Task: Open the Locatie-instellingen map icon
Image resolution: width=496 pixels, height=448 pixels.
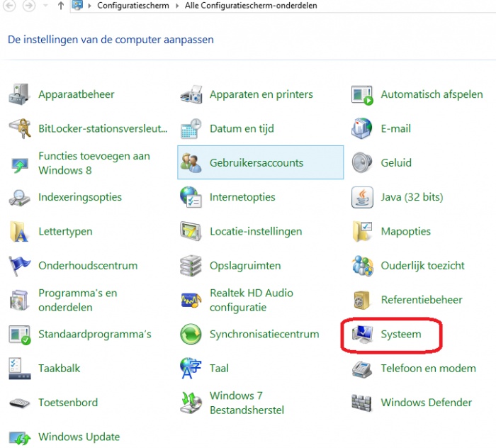Action: pyautogui.click(x=191, y=231)
